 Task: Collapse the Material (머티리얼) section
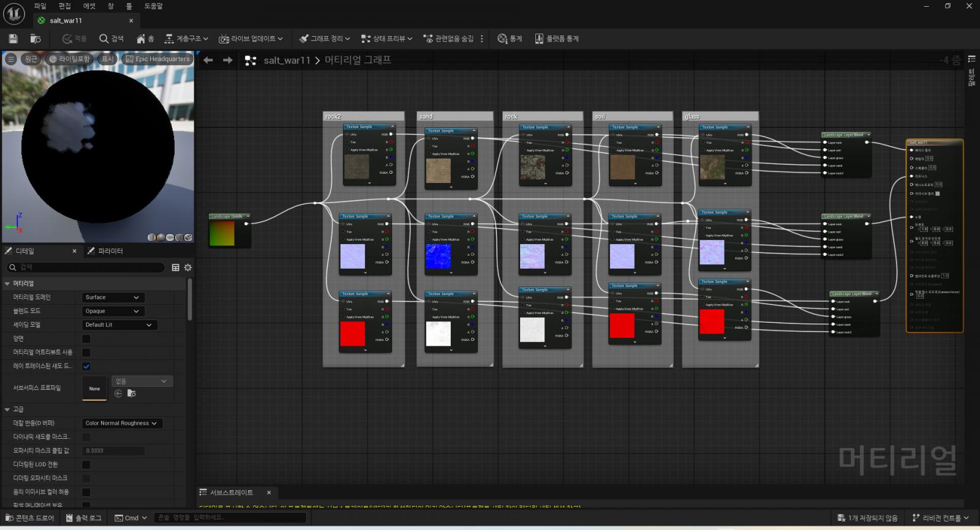pyautogui.click(x=7, y=283)
